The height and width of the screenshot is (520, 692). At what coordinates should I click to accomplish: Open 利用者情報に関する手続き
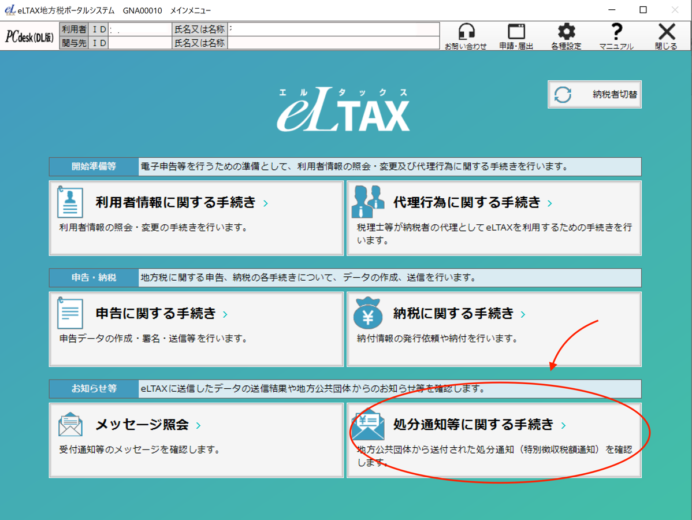196,218
